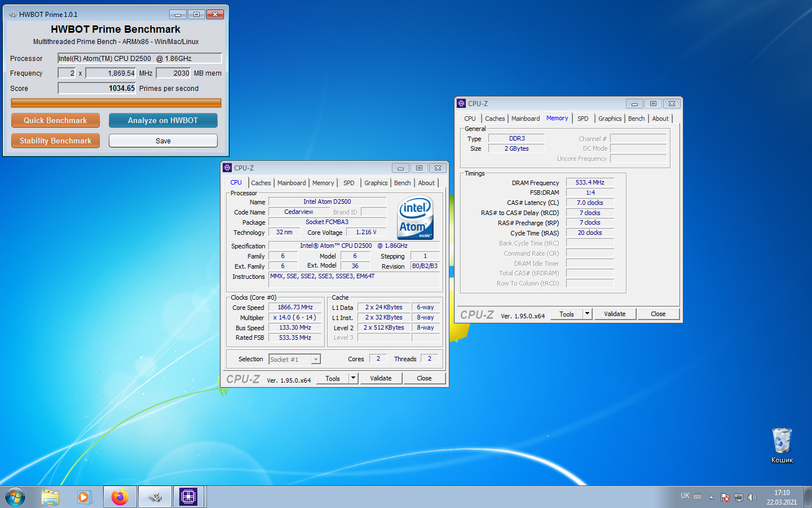Click the Core Speed value 1866.73 MHz

295,307
